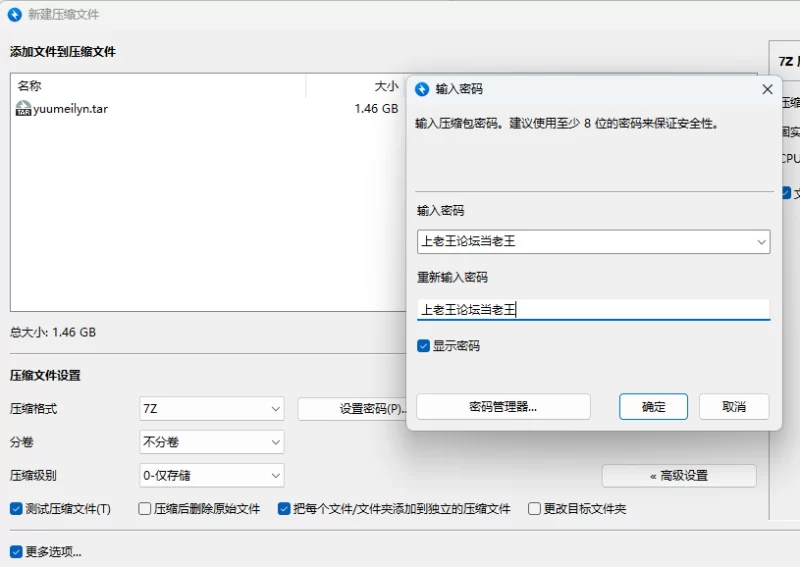This screenshot has width=800, height=567.
Task: Click the Bandizip logo in the main title bar
Action: coord(15,14)
